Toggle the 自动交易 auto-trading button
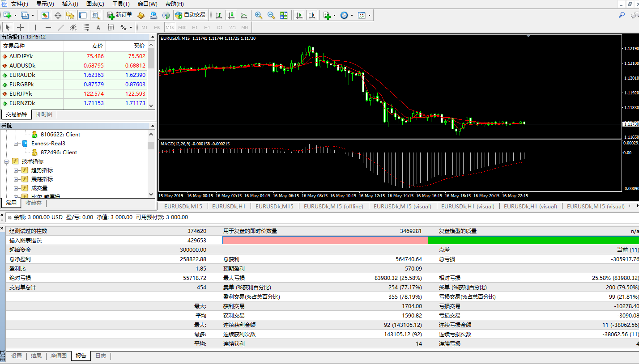 pyautogui.click(x=191, y=15)
